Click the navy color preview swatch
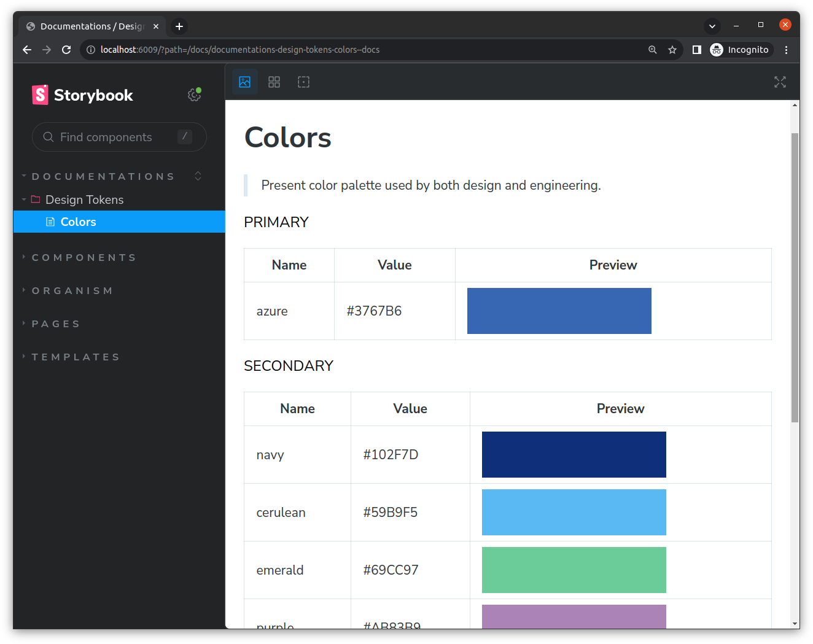The height and width of the screenshot is (644, 813). pos(574,454)
